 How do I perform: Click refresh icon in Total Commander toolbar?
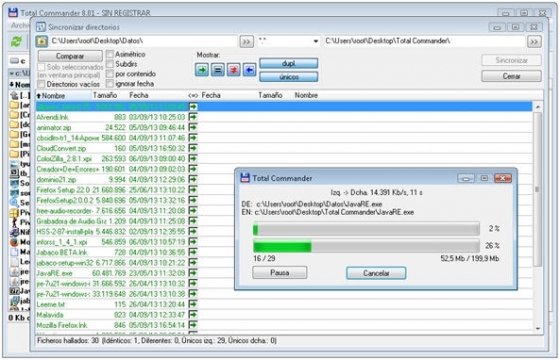(x=16, y=41)
